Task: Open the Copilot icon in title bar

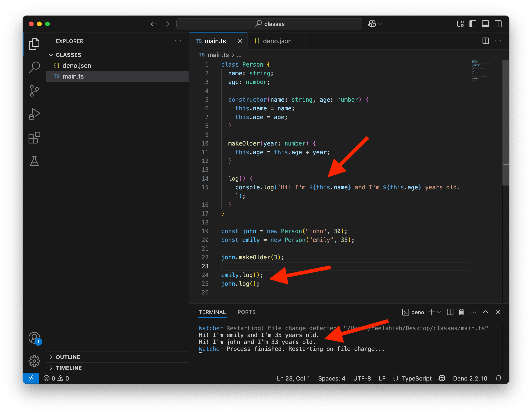Action: (372, 24)
